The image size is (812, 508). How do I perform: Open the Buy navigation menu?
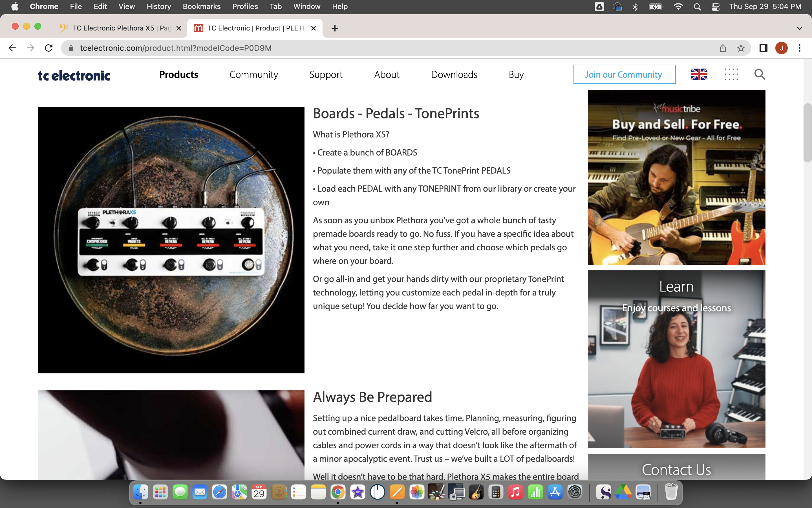(516, 75)
